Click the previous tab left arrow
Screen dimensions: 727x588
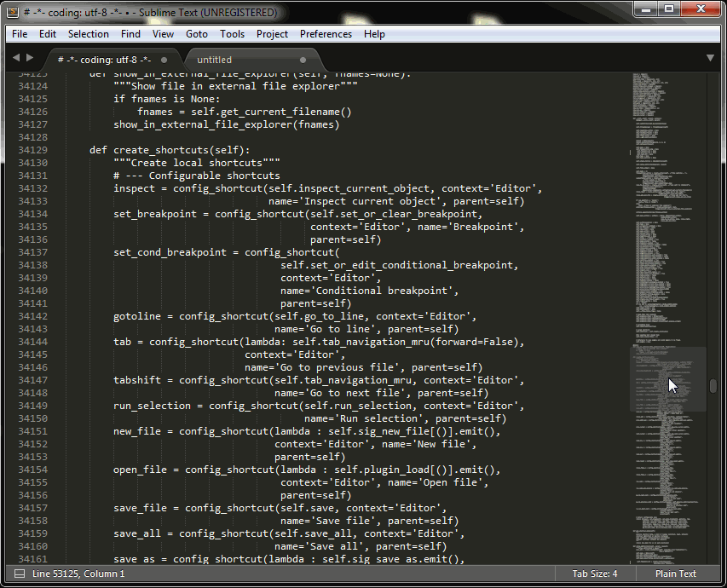pyautogui.click(x=16, y=57)
